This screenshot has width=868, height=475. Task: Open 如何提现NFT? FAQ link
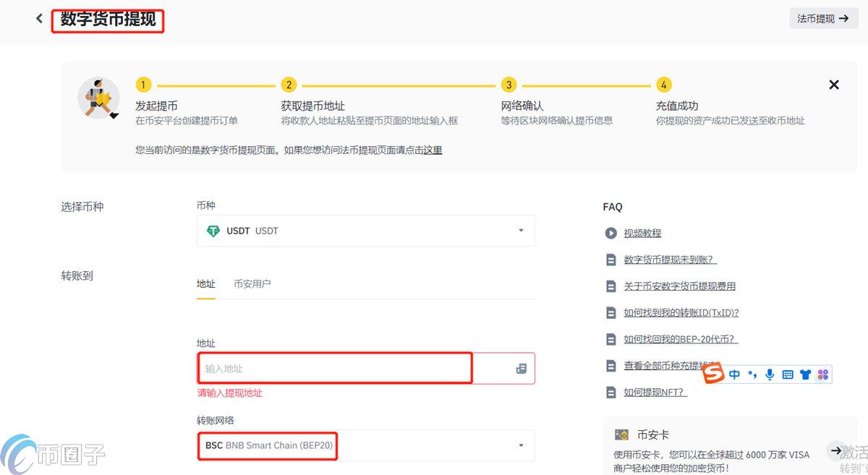(655, 393)
